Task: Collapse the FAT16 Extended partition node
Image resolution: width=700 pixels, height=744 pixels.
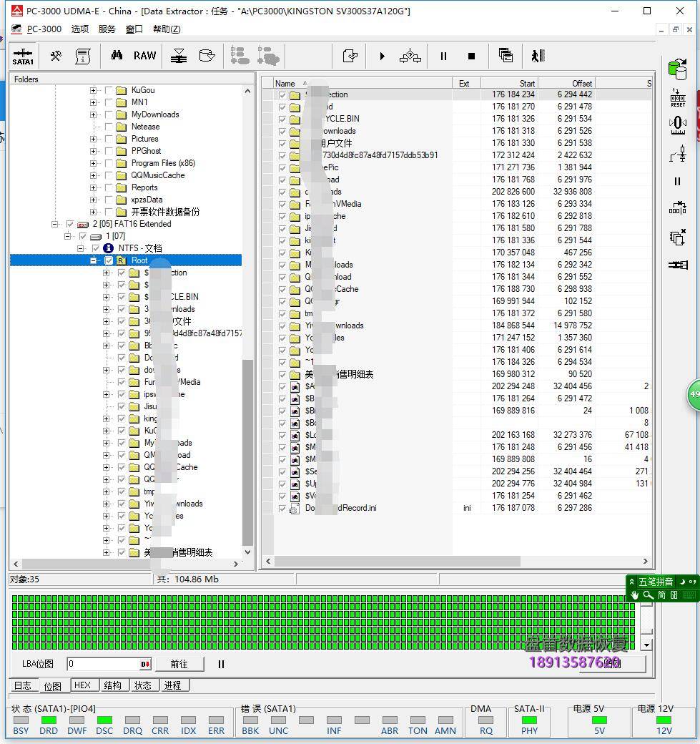Action: coord(55,224)
